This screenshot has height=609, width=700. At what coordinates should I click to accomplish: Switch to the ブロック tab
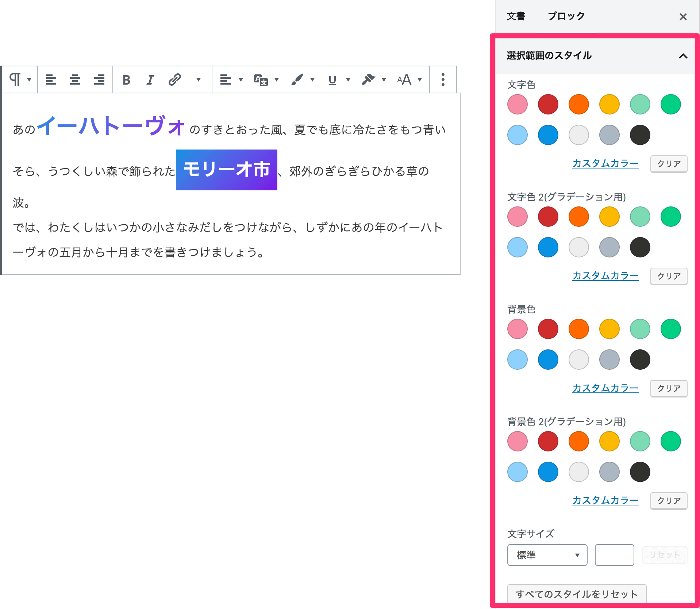[566, 16]
